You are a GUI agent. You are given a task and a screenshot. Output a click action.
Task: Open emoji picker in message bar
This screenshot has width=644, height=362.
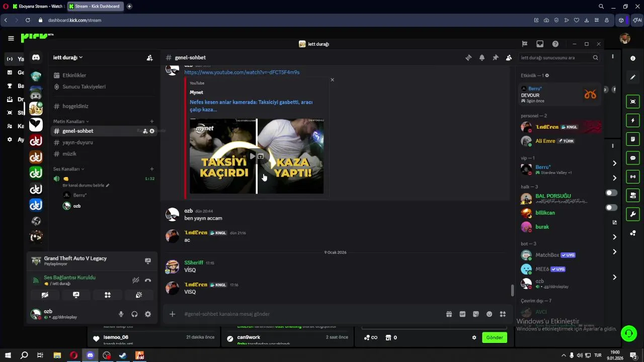click(489, 314)
